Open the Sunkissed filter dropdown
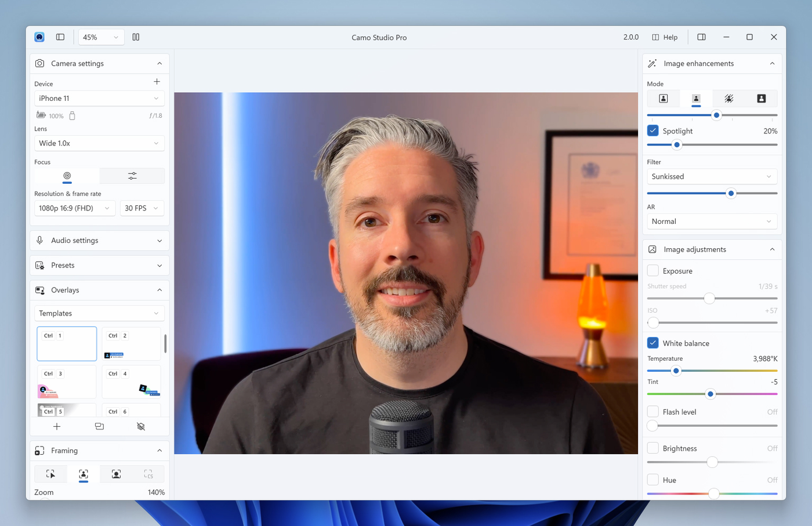 [712, 176]
